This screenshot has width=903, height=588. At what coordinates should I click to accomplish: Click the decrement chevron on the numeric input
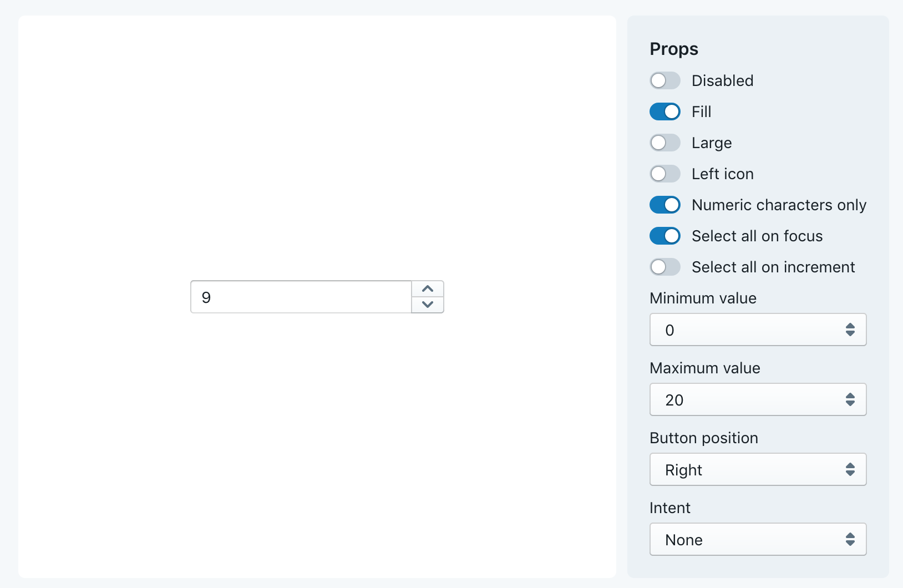[x=428, y=305]
